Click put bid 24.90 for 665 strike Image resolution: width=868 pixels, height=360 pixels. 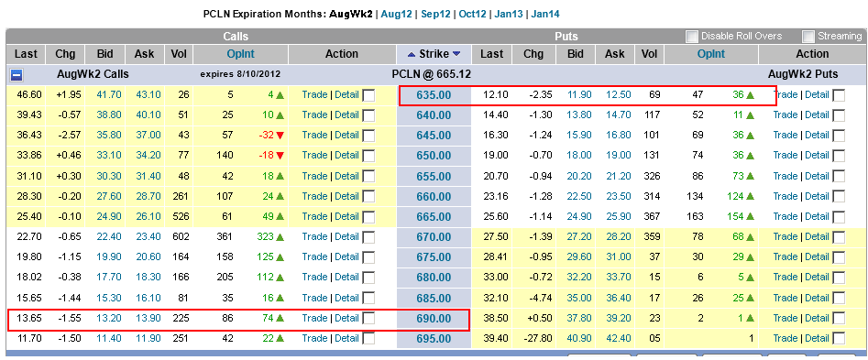pyautogui.click(x=579, y=217)
